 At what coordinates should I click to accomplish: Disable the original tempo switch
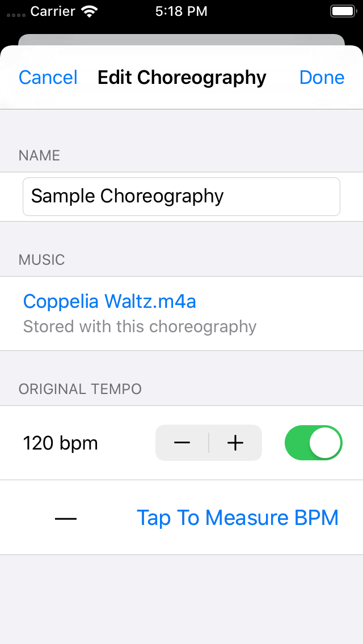(313, 443)
